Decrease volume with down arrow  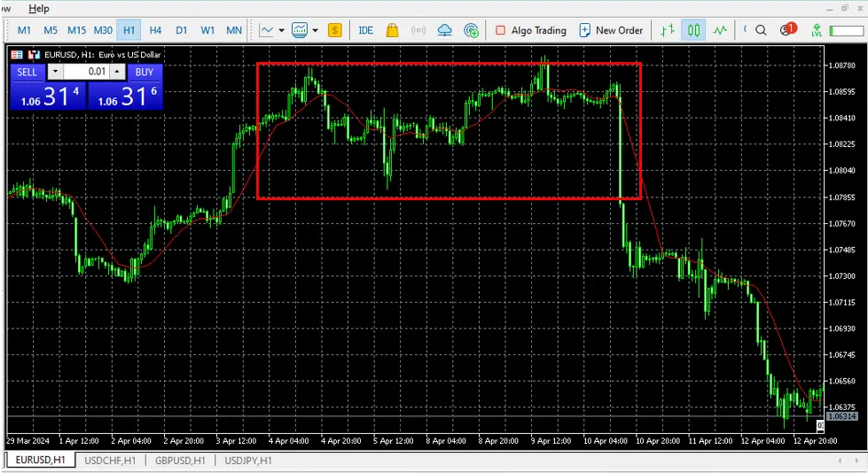click(x=55, y=72)
